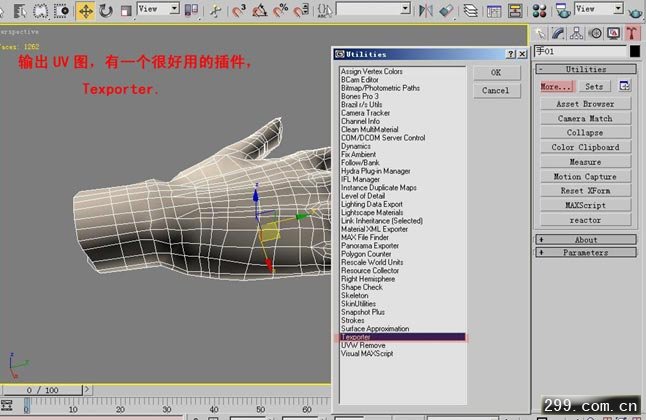Click the Align tool
This screenshot has height=420, width=646.
pyautogui.click(x=446, y=10)
